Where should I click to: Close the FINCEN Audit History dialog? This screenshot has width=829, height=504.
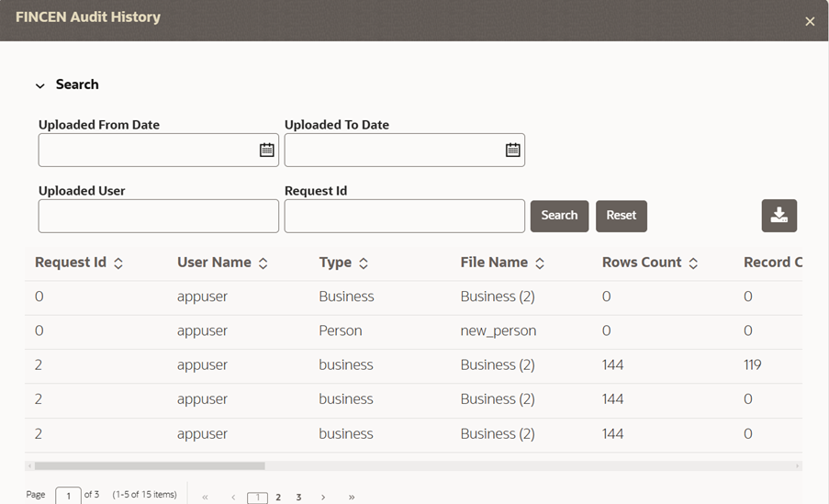810,21
